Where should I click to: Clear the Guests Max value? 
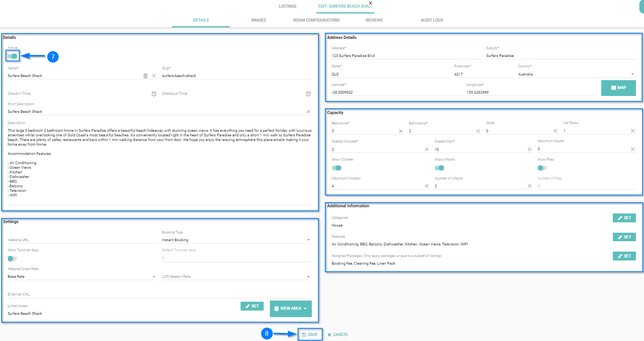[x=529, y=150]
